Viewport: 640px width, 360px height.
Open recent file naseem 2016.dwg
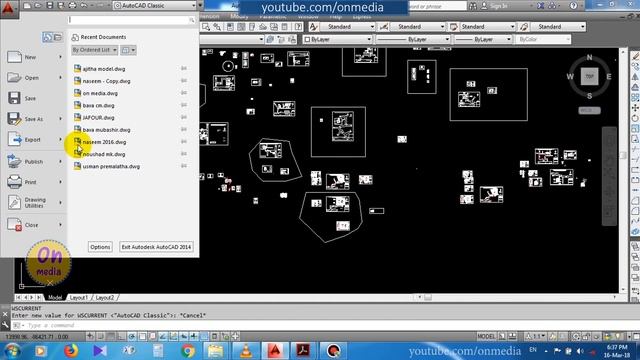tap(104, 142)
